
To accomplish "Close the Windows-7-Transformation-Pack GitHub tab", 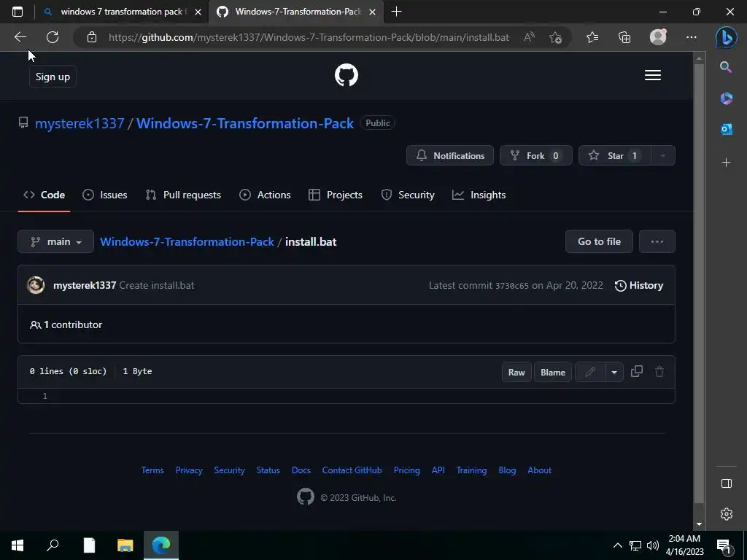I will point(373,12).
